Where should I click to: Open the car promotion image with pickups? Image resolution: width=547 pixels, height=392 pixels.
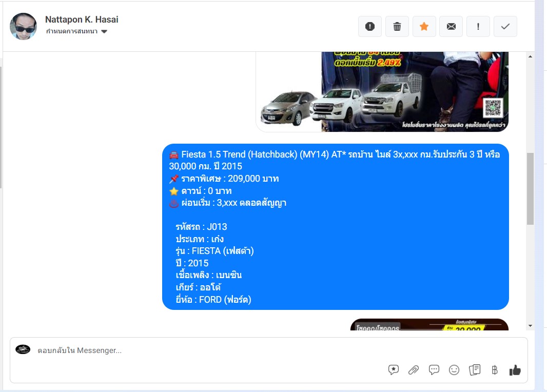point(382,92)
